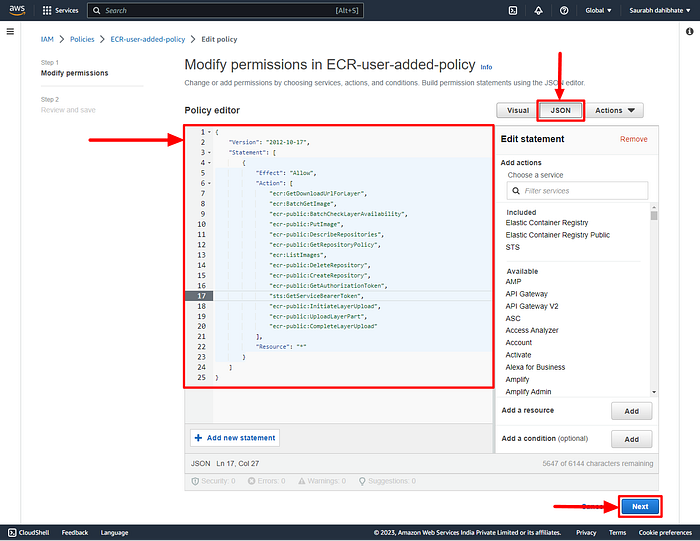Image resolution: width=700 pixels, height=541 pixels.
Task: Select Alexa for Business service
Action: [535, 367]
